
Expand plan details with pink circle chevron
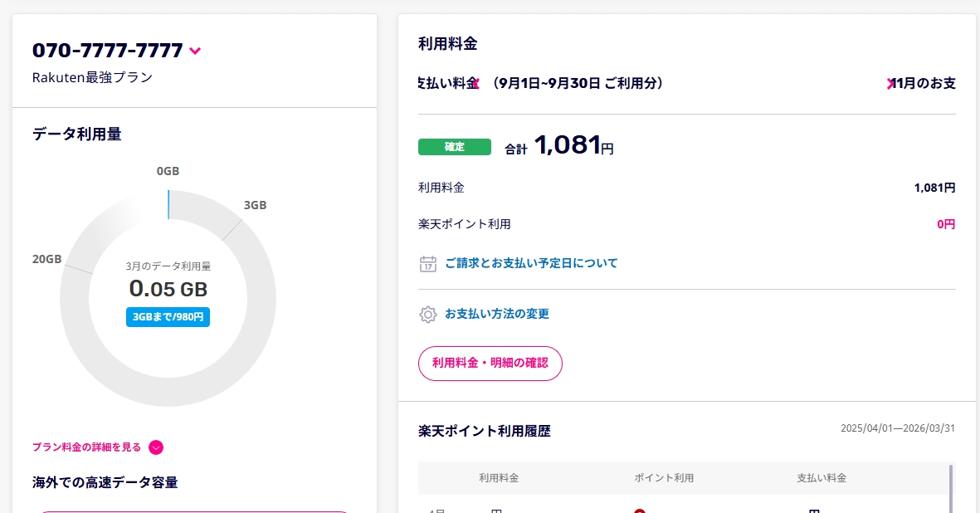click(156, 447)
